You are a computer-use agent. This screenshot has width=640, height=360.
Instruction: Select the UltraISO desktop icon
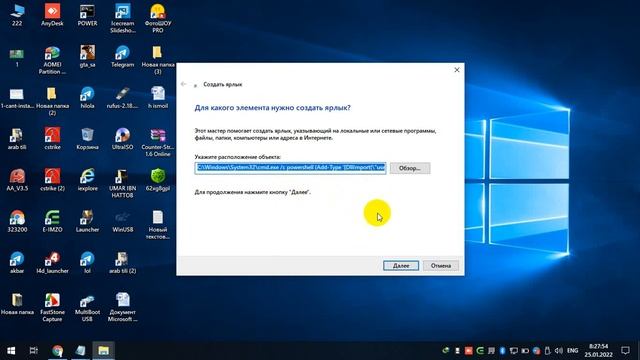pyautogui.click(x=122, y=139)
